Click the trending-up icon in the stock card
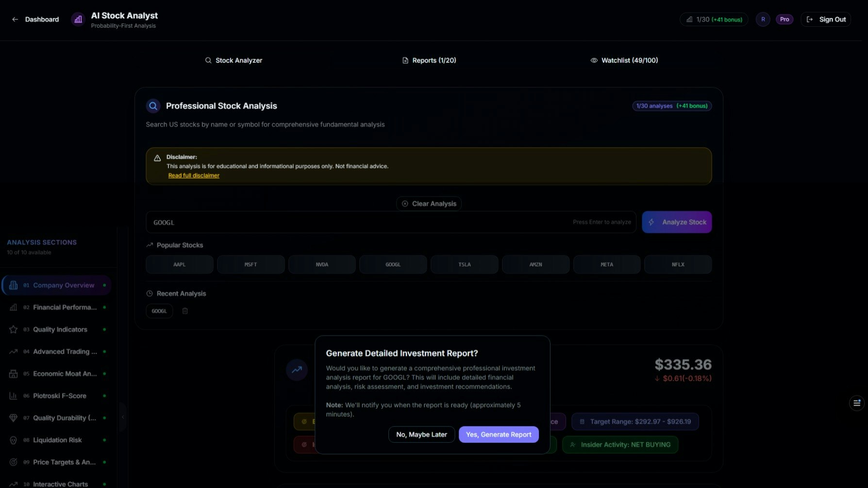Screen dimensions: 868x488 coord(297,370)
